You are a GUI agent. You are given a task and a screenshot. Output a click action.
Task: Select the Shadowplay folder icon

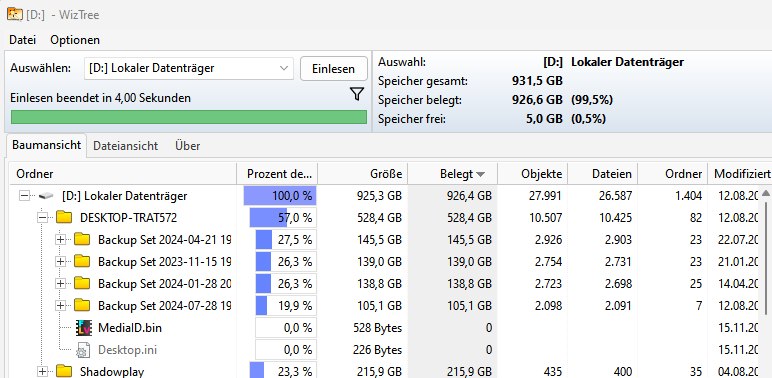click(x=64, y=371)
